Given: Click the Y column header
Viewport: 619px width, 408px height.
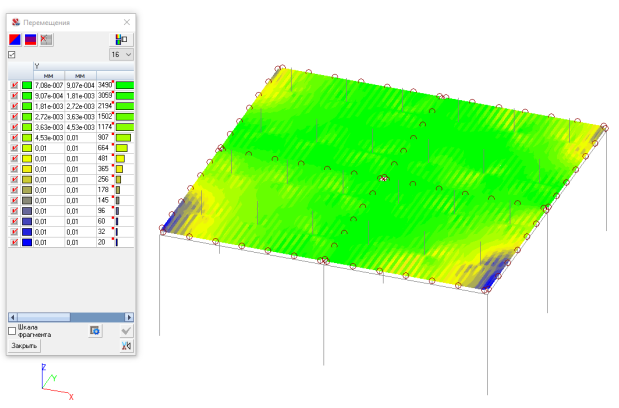Looking at the screenshot, I should (37, 66).
